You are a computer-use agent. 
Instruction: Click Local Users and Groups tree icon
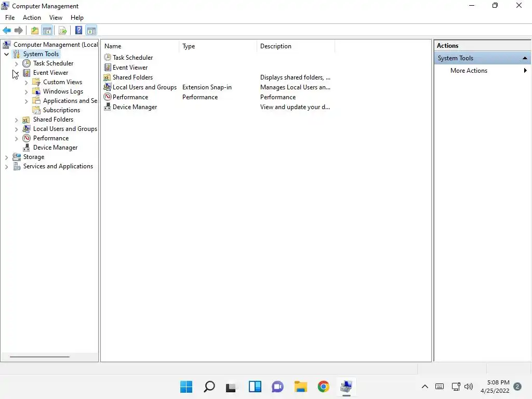click(x=26, y=129)
